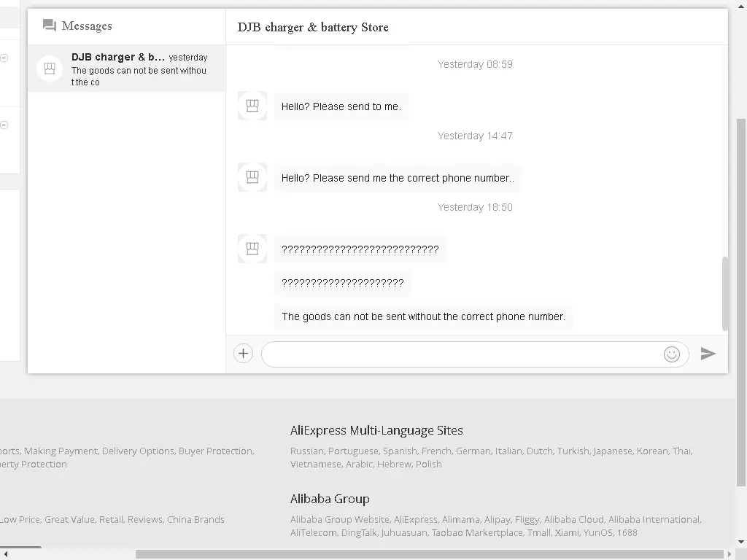Open the Turkish language site link
Screen dimensions: 747x560
click(573, 451)
